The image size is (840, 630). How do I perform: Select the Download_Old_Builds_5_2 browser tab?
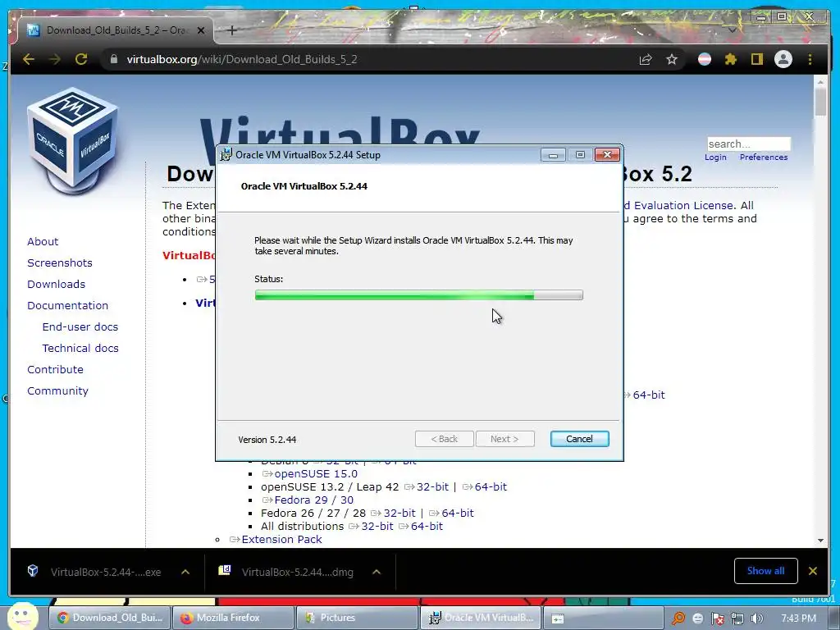[x=115, y=30]
